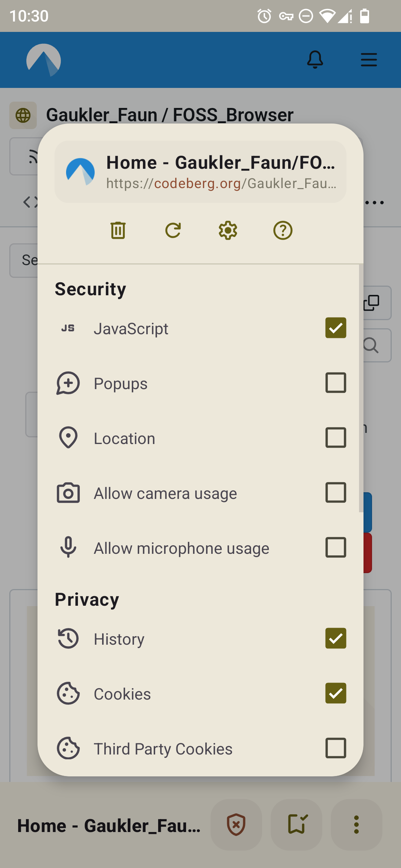Viewport: 401px width, 868px height.
Task: Check the Location permission box
Action: click(x=336, y=438)
